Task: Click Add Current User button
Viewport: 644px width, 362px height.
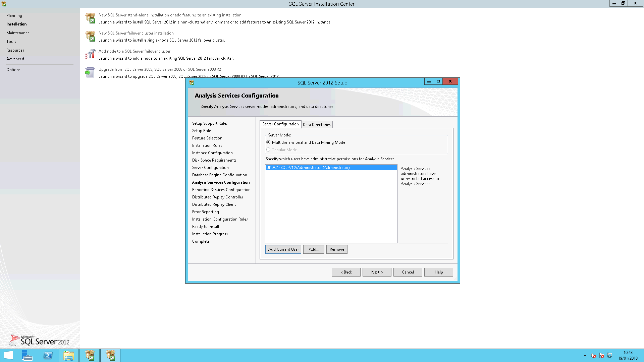Action: click(283, 249)
